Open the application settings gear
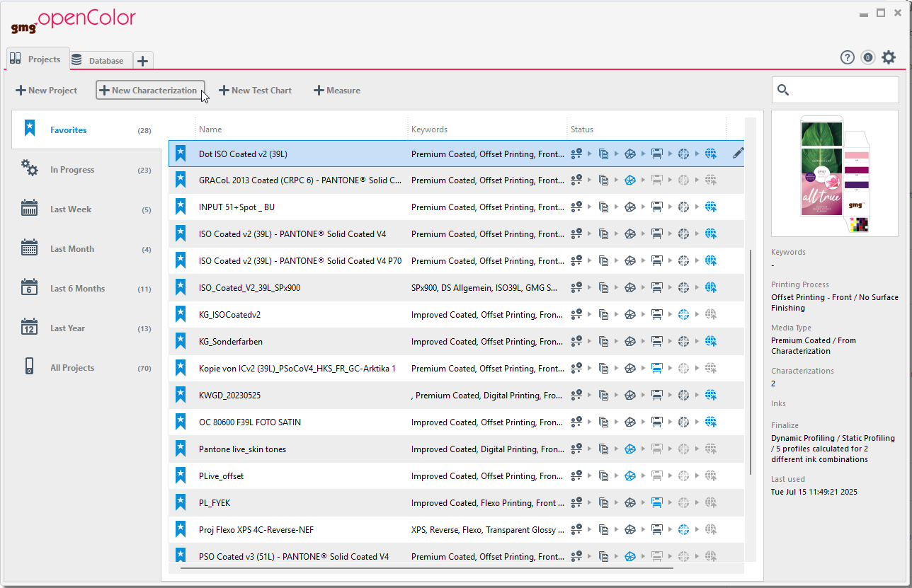Image resolution: width=912 pixels, height=588 pixels. [x=889, y=57]
